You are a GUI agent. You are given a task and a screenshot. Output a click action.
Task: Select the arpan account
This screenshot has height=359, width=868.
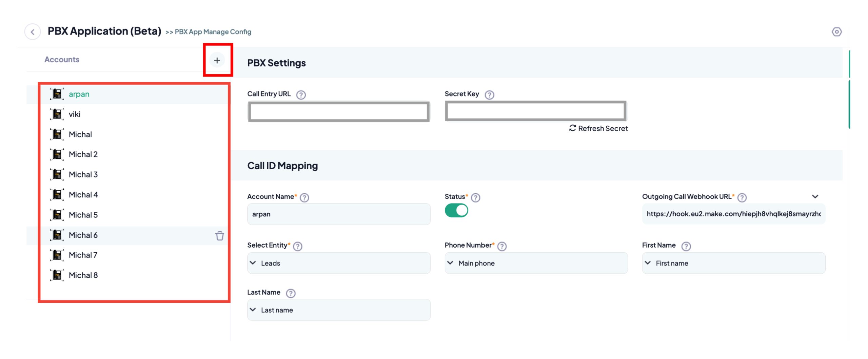coord(129,94)
